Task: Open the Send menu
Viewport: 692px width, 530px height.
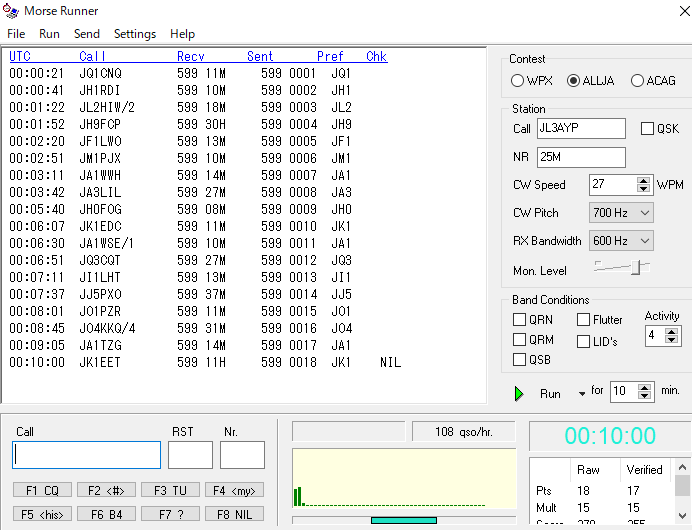Action: [86, 34]
